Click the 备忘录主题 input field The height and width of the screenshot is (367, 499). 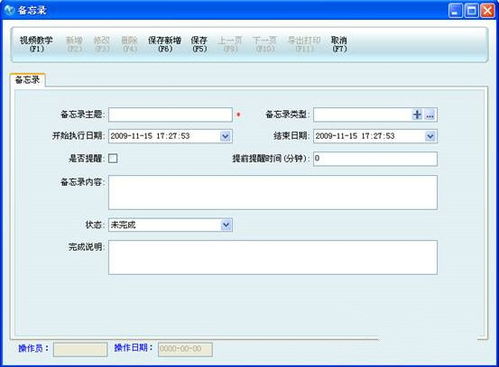click(170, 115)
